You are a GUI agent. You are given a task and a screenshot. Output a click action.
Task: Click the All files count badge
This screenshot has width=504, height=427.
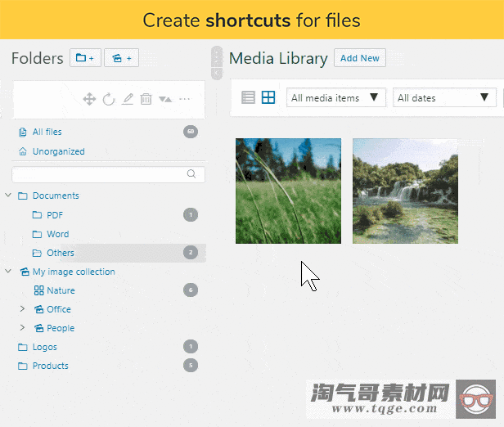coord(191,132)
